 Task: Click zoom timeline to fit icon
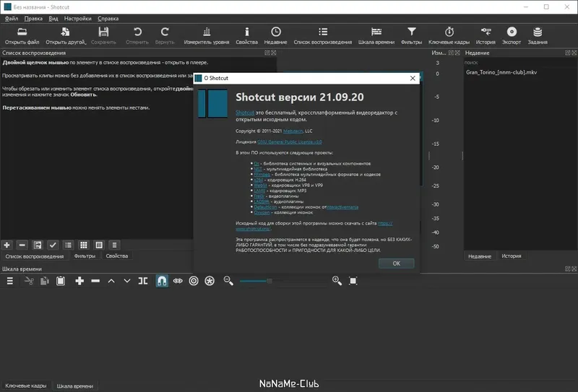pyautogui.click(x=353, y=281)
